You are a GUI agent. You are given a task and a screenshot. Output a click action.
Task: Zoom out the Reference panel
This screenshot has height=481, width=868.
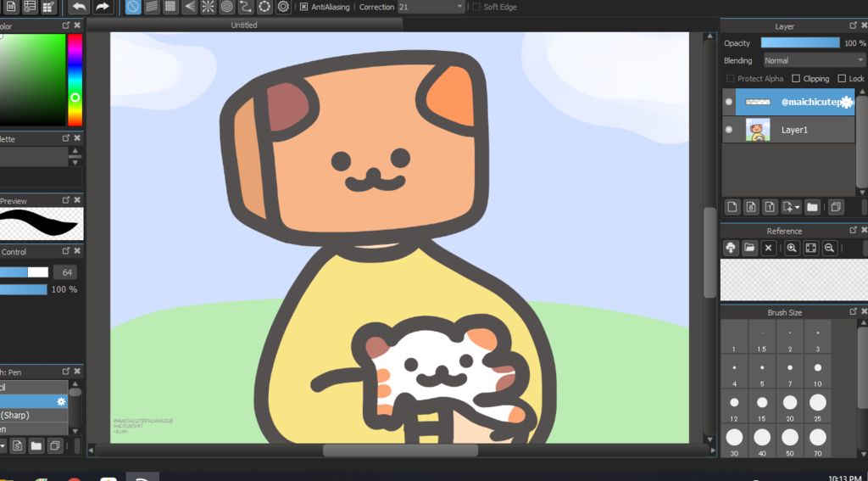829,248
